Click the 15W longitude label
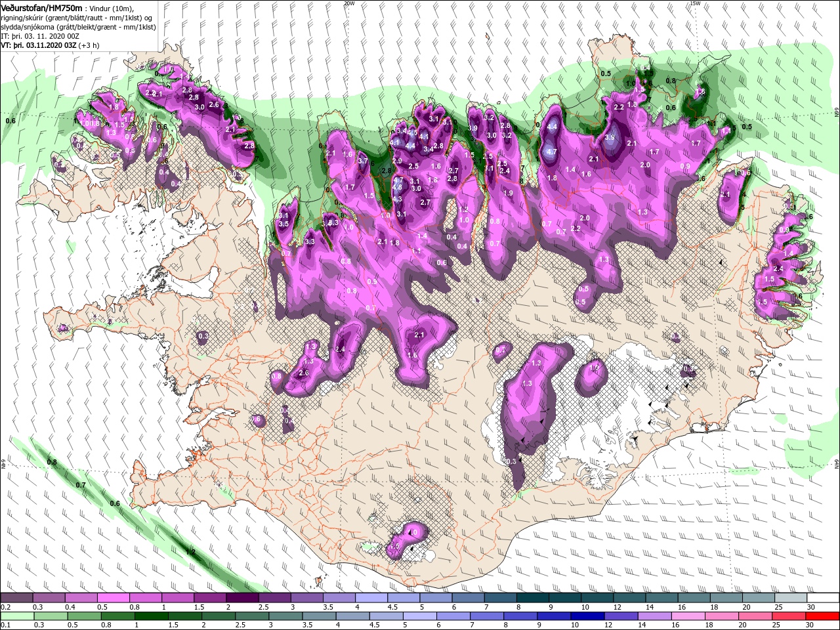 695,3
